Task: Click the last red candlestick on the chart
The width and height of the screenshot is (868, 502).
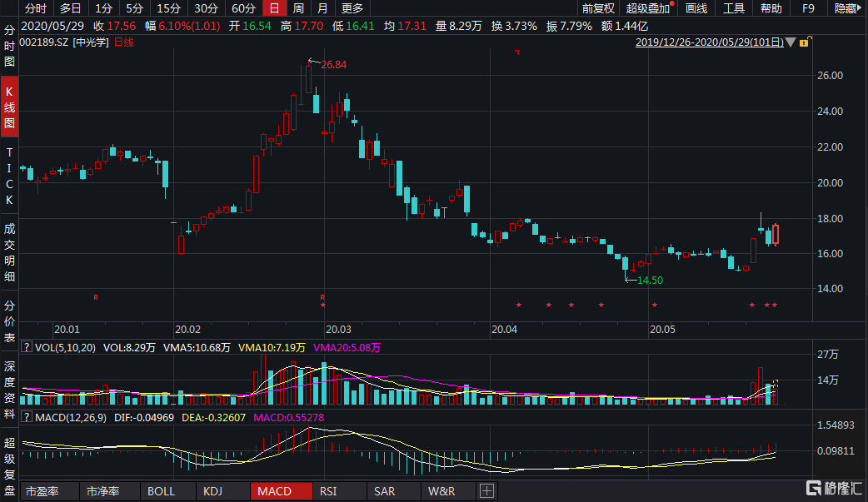Action: [776, 234]
